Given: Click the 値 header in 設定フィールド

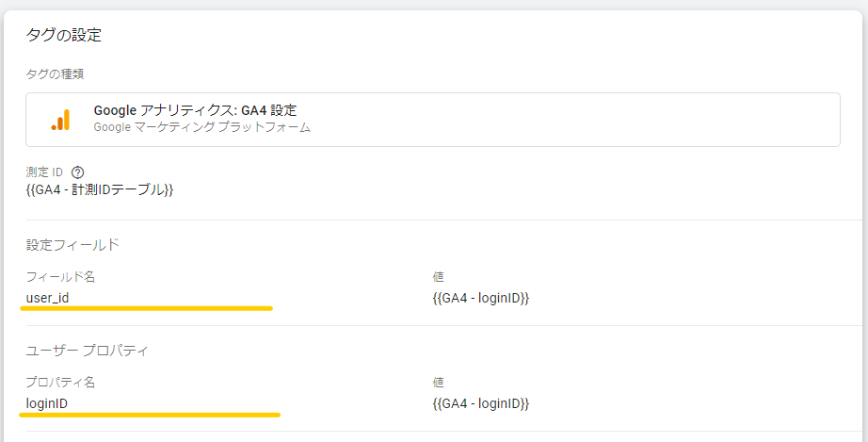Looking at the screenshot, I should (x=438, y=277).
